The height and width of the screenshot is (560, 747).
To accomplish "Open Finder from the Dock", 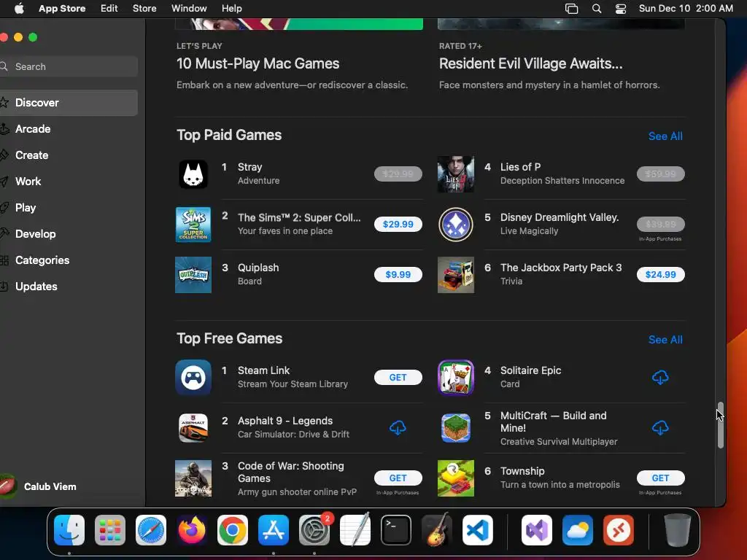I will point(69,530).
